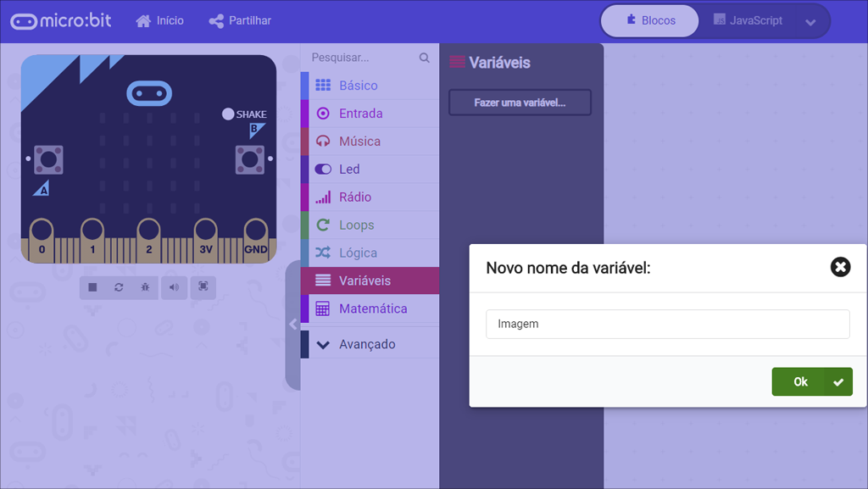Click the Lógica shuffle icon

[x=323, y=253]
